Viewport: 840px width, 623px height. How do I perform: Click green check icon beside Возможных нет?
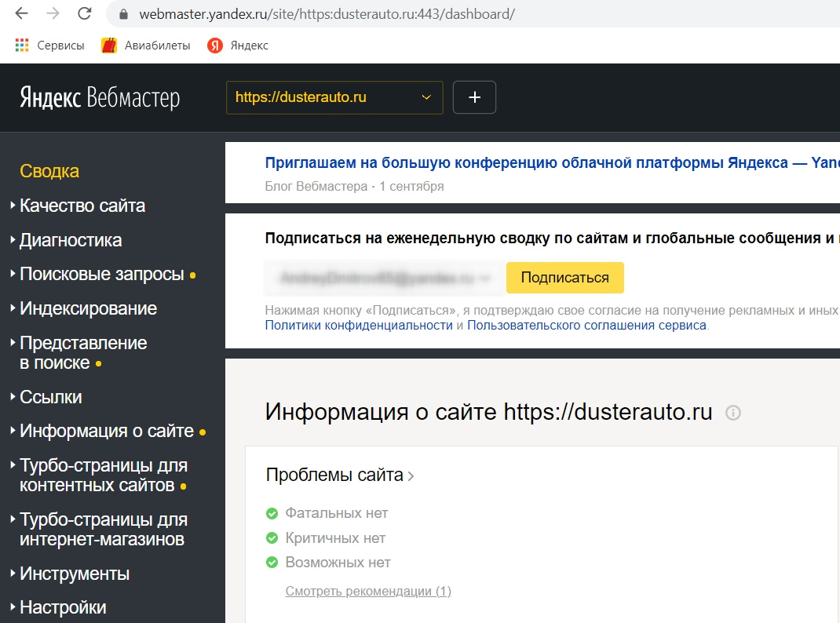pos(272,563)
